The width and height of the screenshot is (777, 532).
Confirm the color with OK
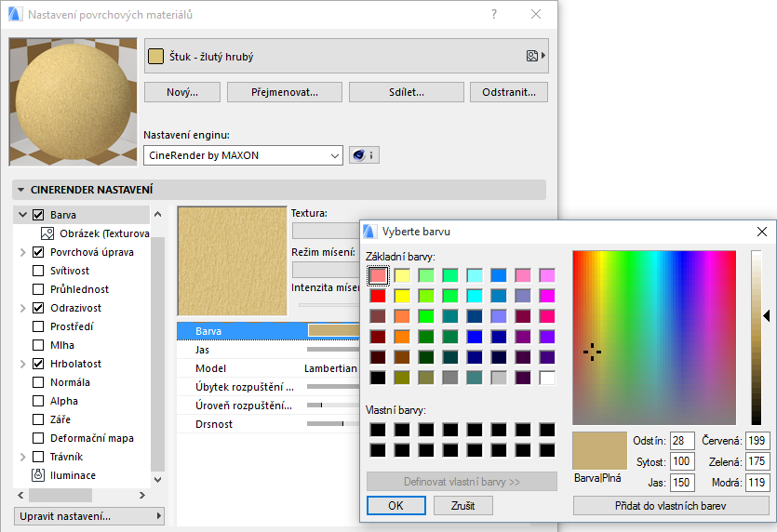point(395,506)
